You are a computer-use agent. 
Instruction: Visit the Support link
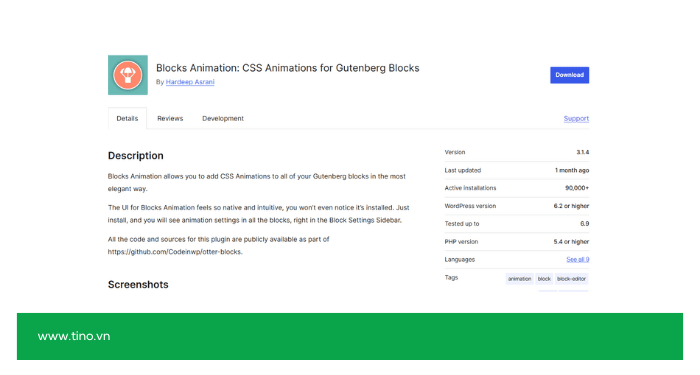576,118
